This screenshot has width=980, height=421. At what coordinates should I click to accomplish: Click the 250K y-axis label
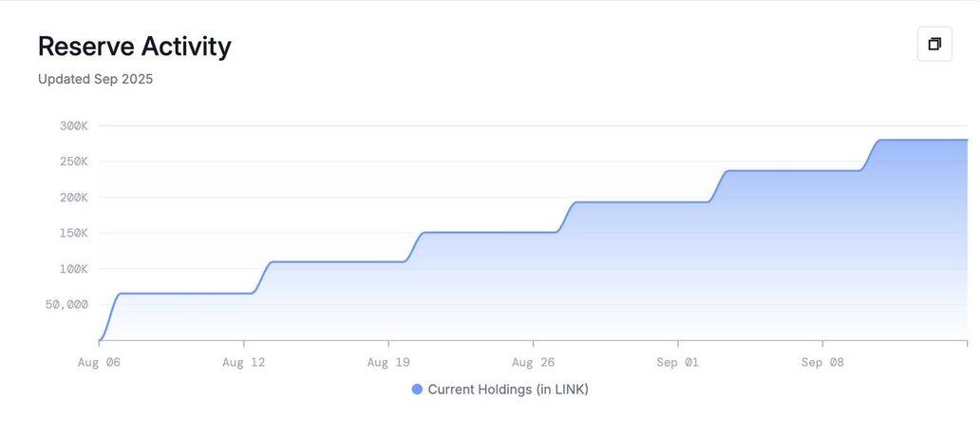[x=74, y=162]
